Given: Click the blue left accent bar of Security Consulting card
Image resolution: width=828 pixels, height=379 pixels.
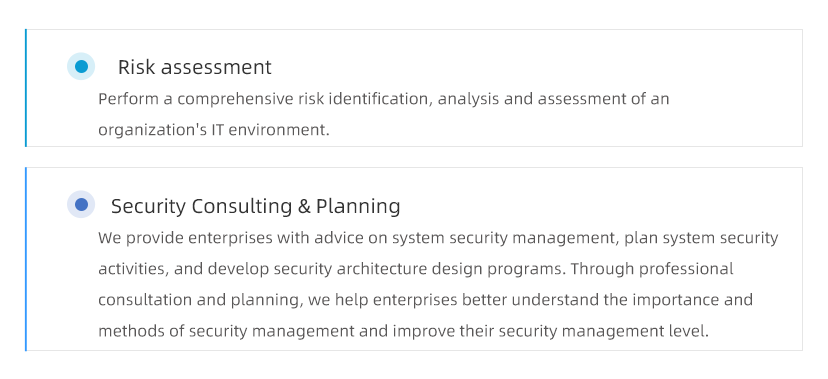Looking at the screenshot, I should click(25, 259).
